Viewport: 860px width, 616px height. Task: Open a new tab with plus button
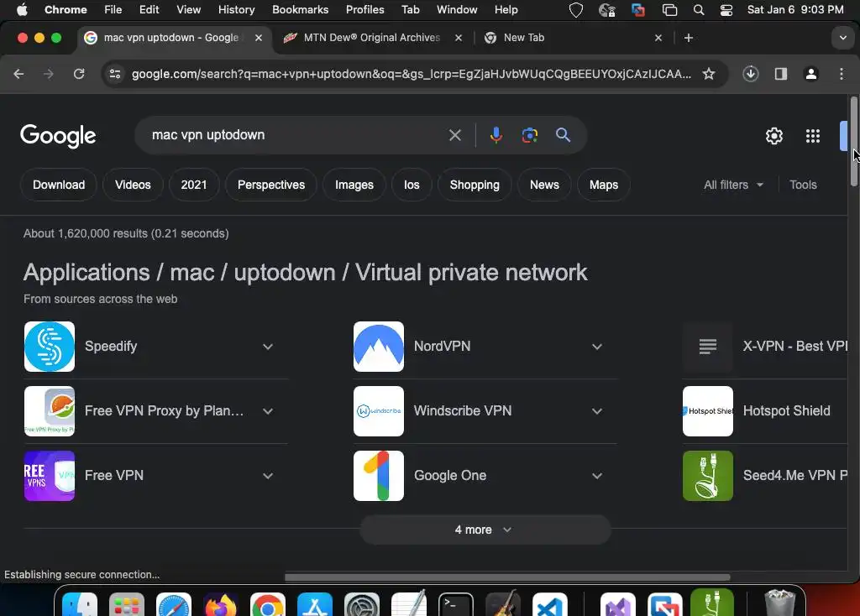click(689, 38)
